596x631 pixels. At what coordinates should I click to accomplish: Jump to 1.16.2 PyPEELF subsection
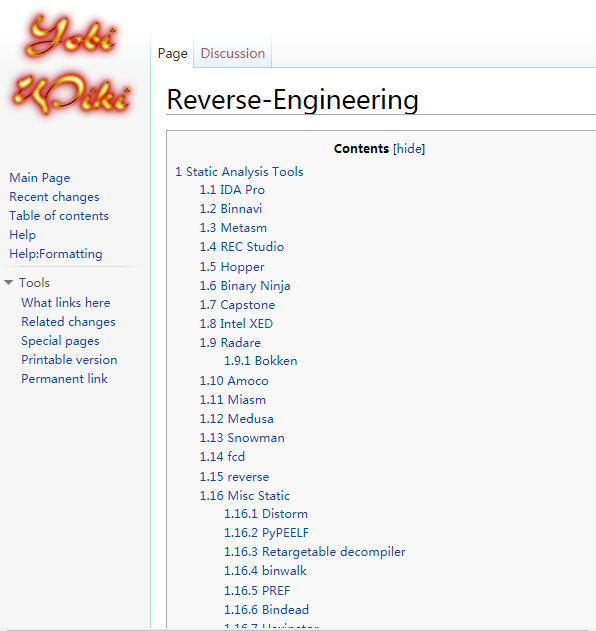(266, 532)
